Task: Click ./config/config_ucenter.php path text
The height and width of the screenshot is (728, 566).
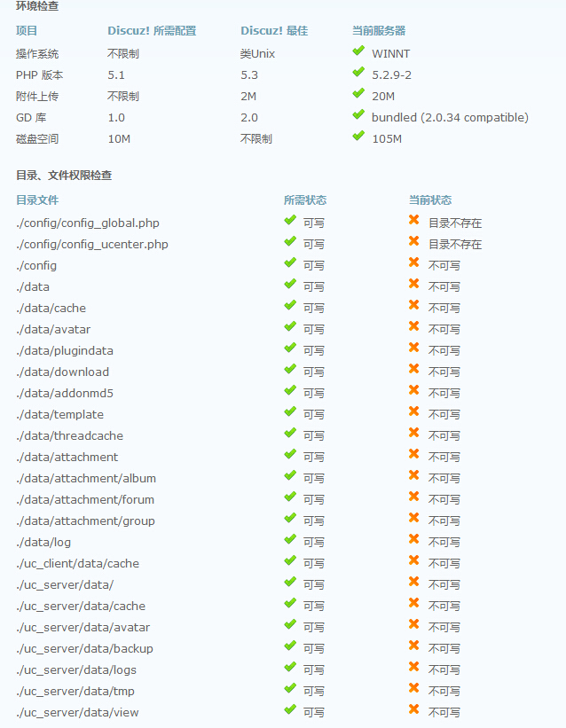Action: 92,245
